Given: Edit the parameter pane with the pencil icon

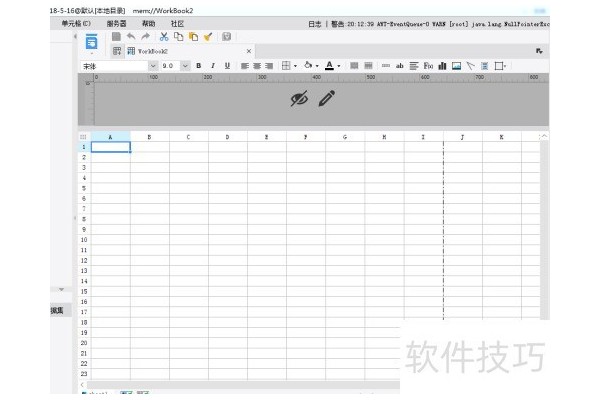Looking at the screenshot, I should [327, 98].
